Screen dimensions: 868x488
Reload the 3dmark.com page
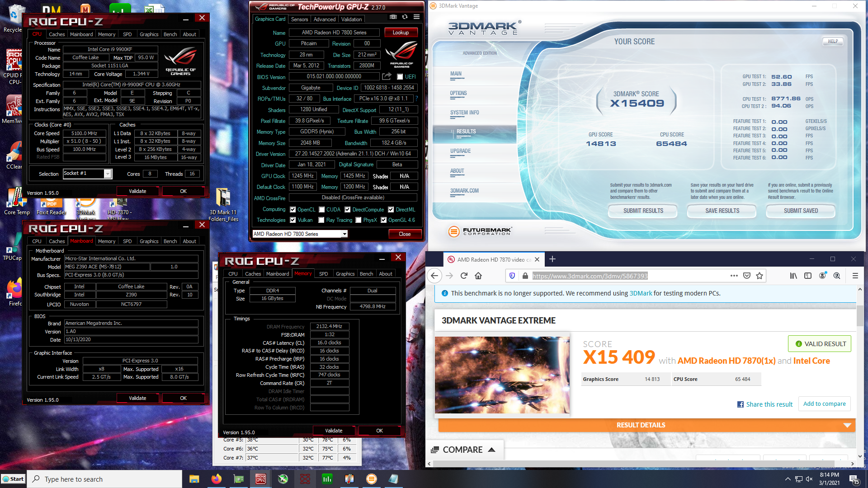pyautogui.click(x=464, y=276)
